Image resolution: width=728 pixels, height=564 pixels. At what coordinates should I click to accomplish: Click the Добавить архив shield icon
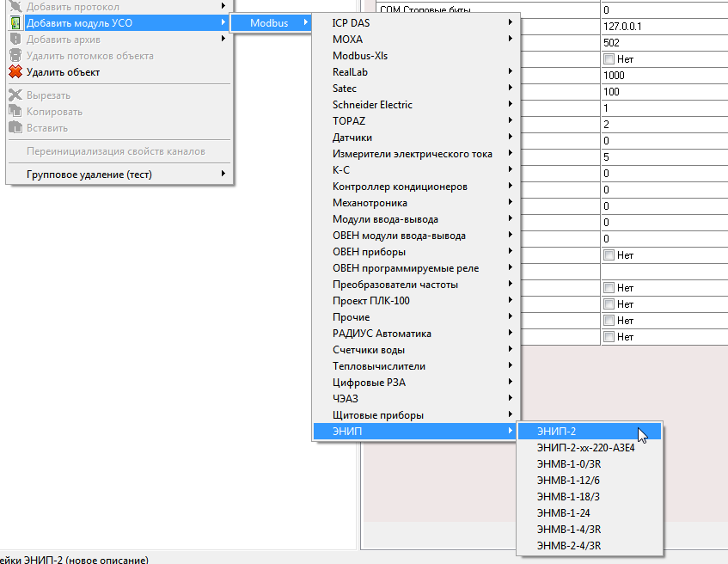coord(15,39)
